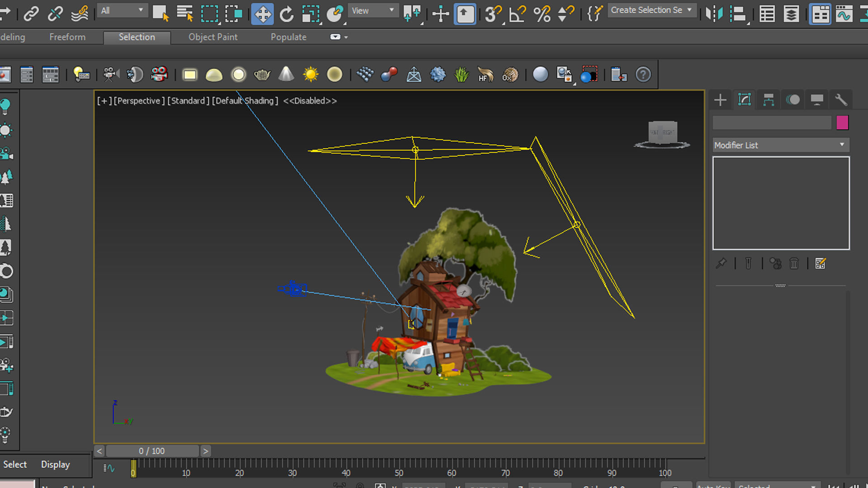
Task: Click the Remove Modifier trash icon
Action: click(x=794, y=263)
